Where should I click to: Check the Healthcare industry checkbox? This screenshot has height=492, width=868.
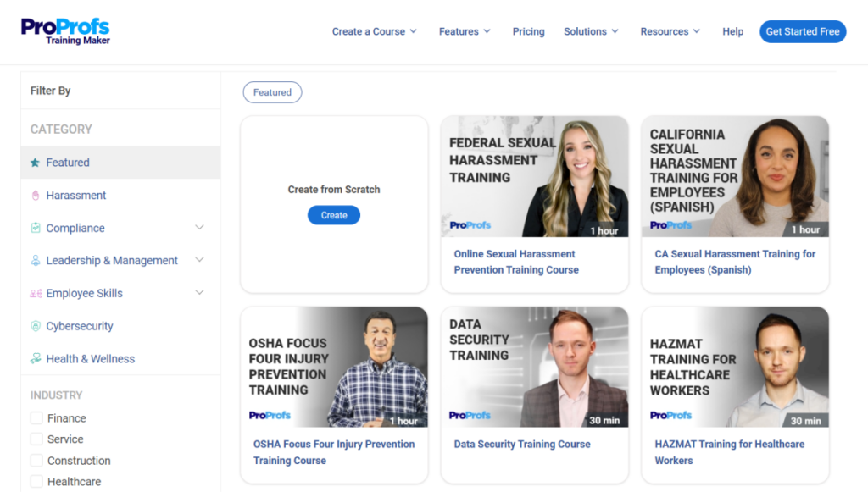coord(36,482)
